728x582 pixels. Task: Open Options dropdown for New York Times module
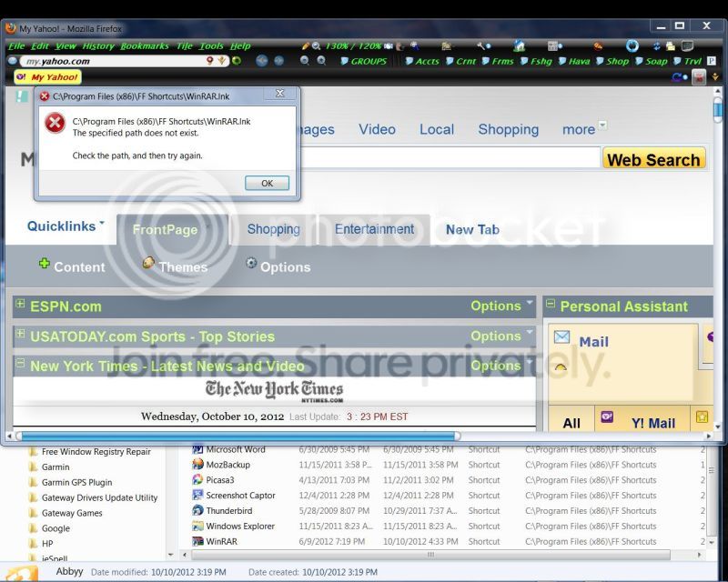click(x=501, y=366)
